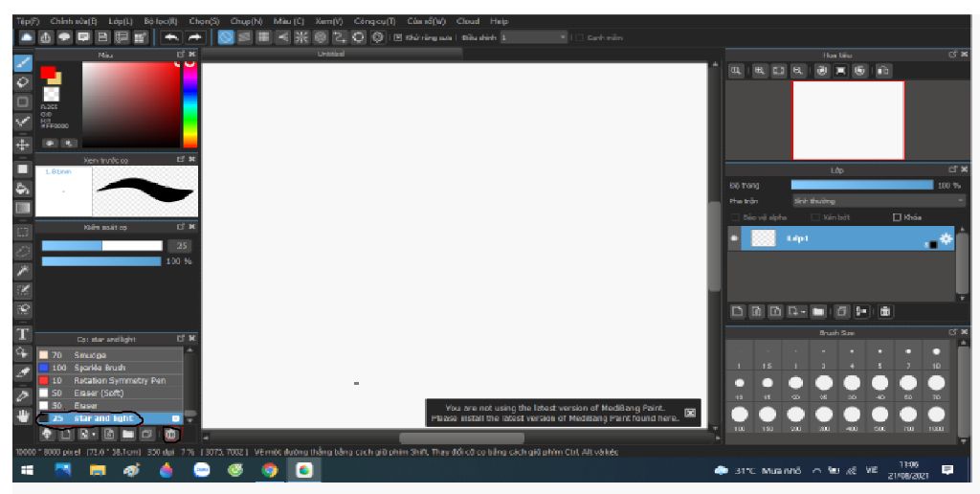Select the Eraser (Soft) brush

pos(109,393)
